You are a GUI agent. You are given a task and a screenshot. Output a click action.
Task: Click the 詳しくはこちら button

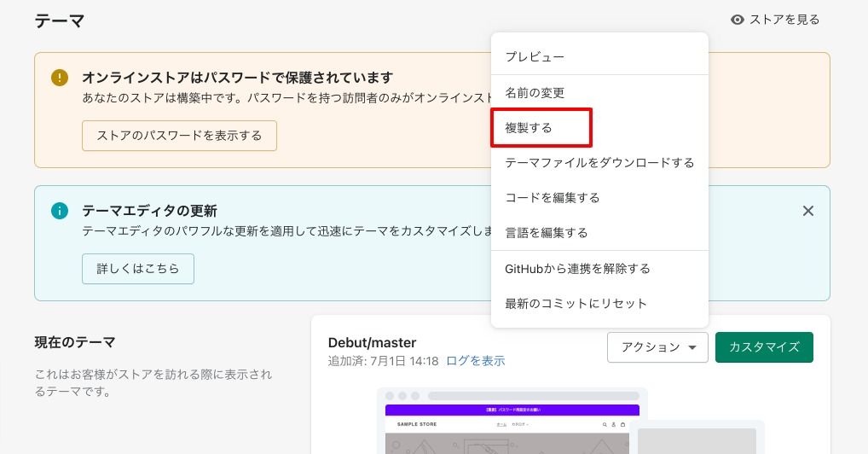point(138,269)
